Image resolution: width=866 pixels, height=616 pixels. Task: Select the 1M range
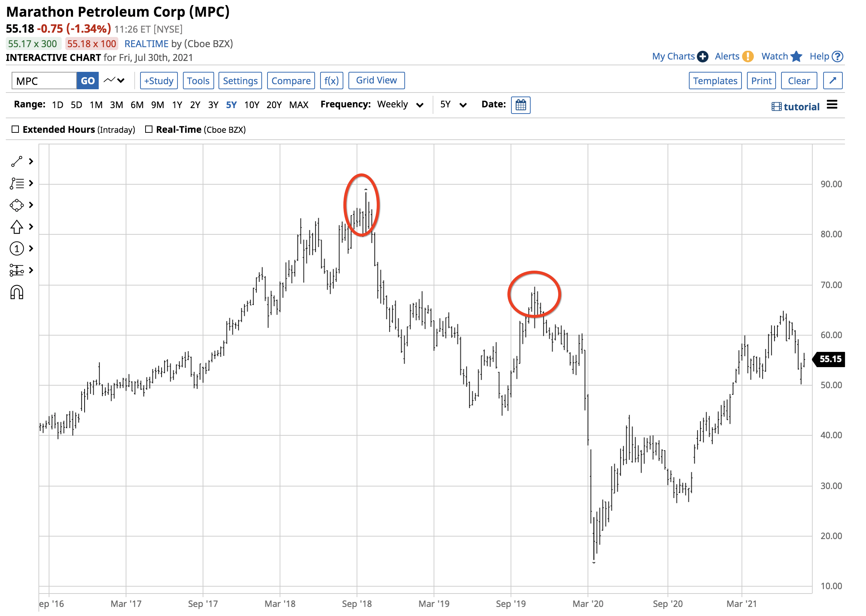[x=96, y=105]
